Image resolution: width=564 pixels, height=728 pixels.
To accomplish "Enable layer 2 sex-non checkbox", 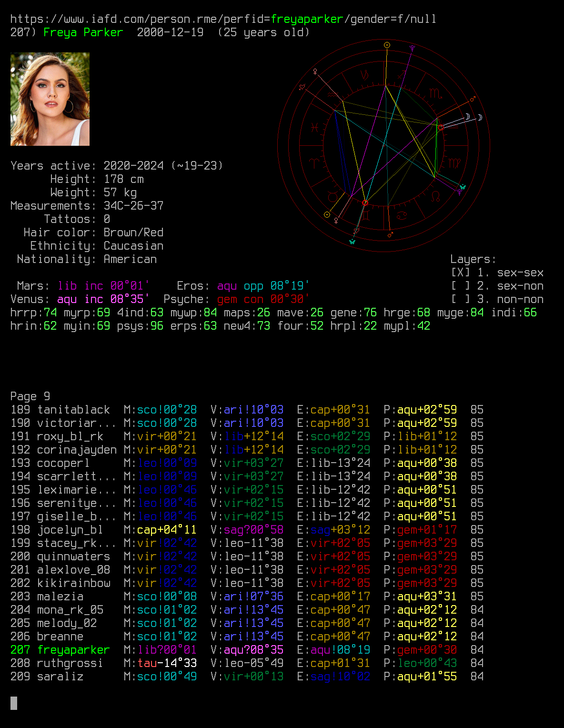I will [x=461, y=286].
